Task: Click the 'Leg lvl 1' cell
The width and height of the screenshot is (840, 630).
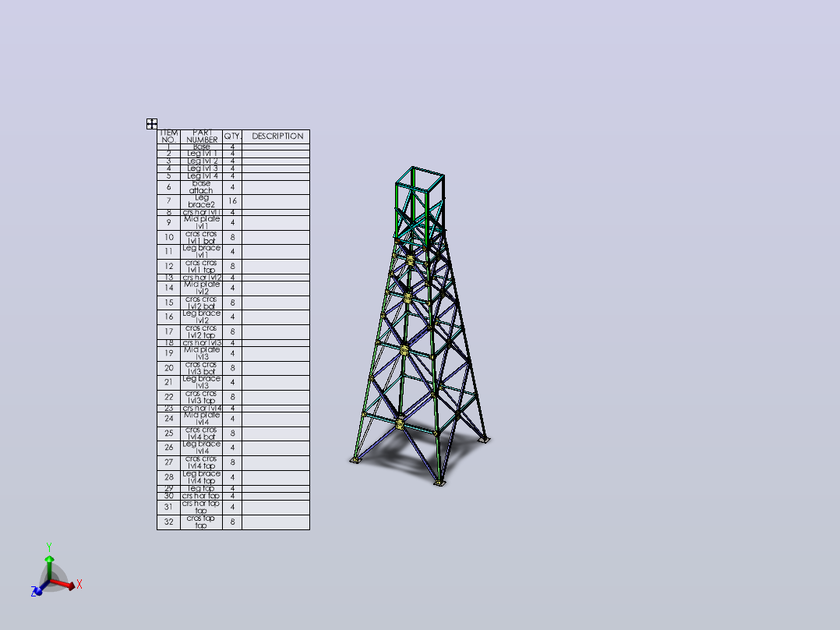Action: [x=201, y=154]
